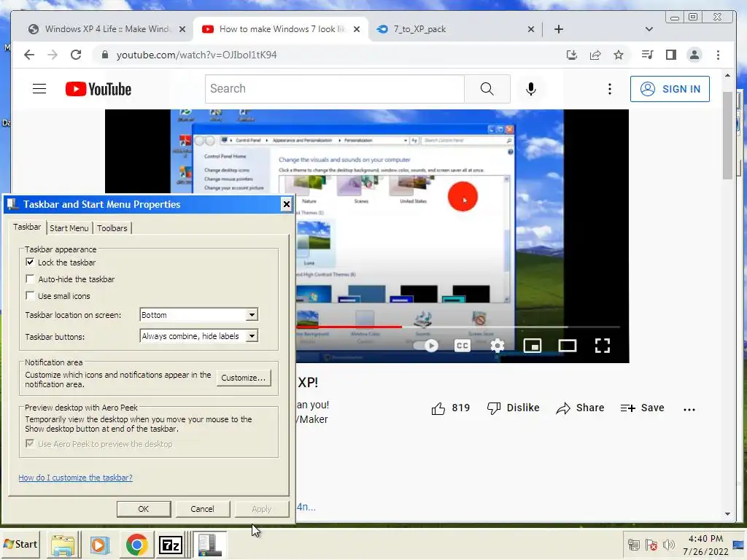Toggle Chrome side panel icon
Screen dimensions: 747x560
click(x=671, y=55)
